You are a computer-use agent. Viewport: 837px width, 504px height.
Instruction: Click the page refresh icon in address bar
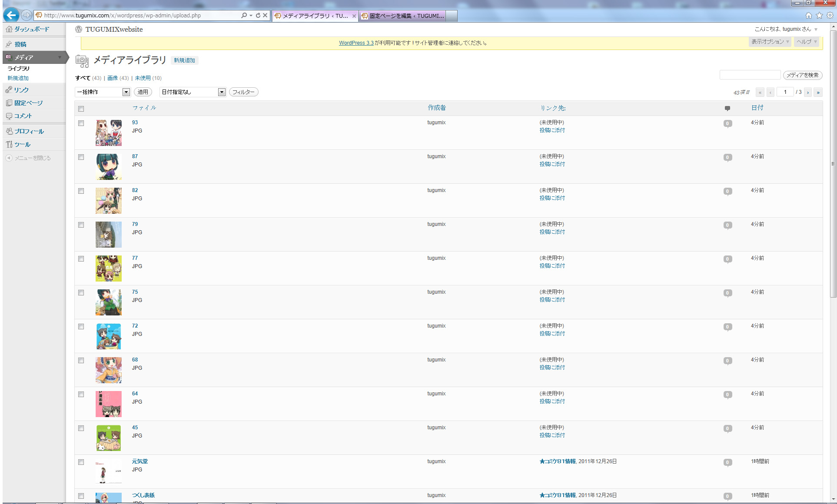[x=258, y=15]
